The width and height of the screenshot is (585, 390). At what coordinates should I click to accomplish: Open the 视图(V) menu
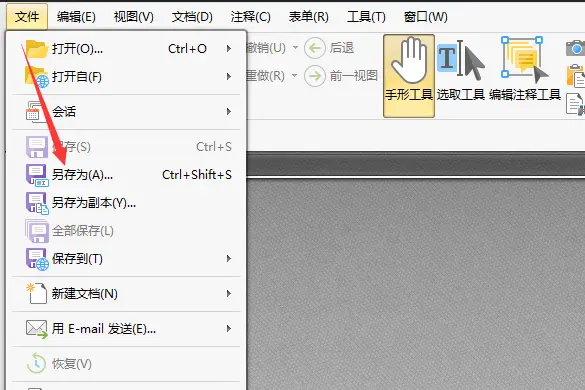134,17
